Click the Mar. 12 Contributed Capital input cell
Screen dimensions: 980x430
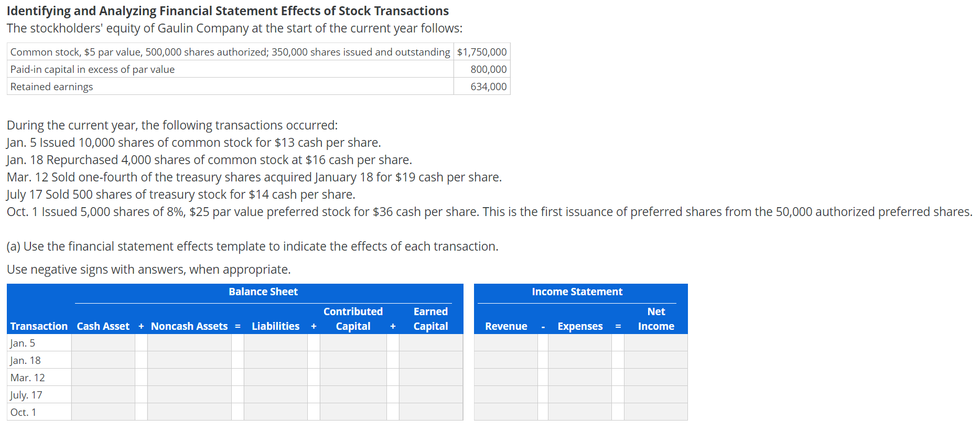tap(353, 378)
